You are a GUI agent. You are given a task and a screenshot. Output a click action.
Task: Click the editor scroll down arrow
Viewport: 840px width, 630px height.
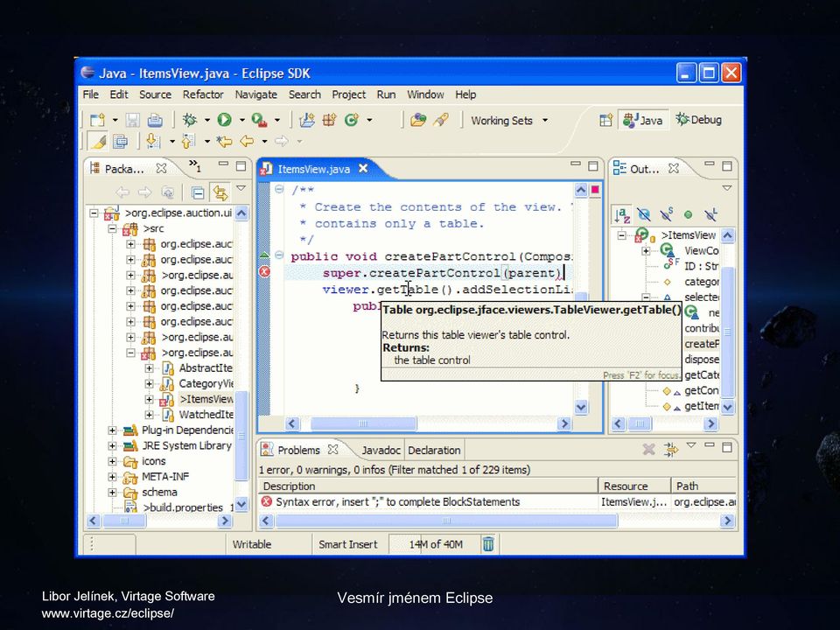[581, 407]
